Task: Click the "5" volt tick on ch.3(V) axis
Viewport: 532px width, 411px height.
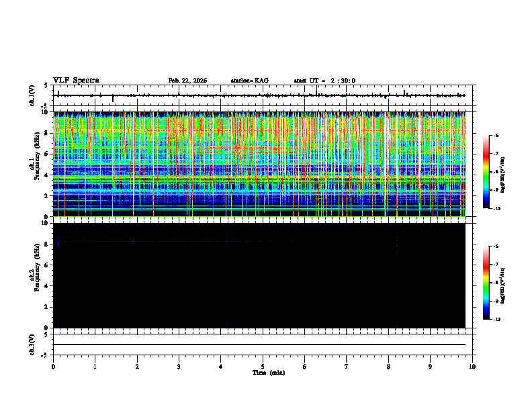Action: (x=46, y=334)
